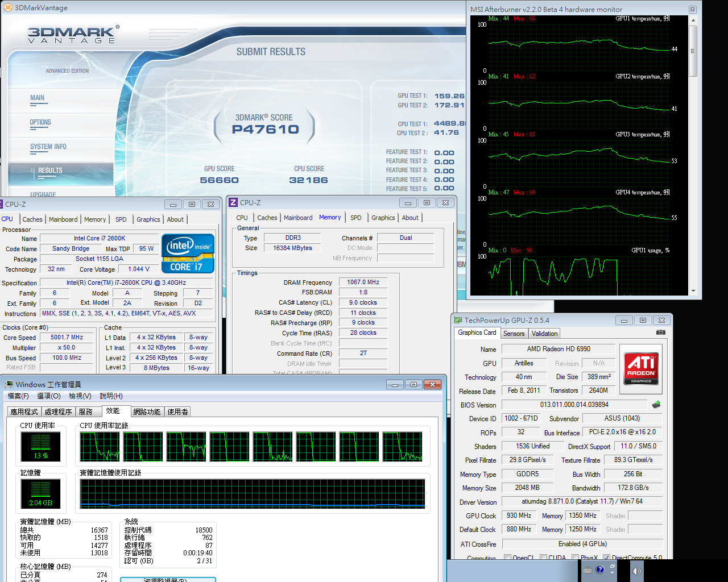Click the Intel Core i7 2600K name field

100,238
